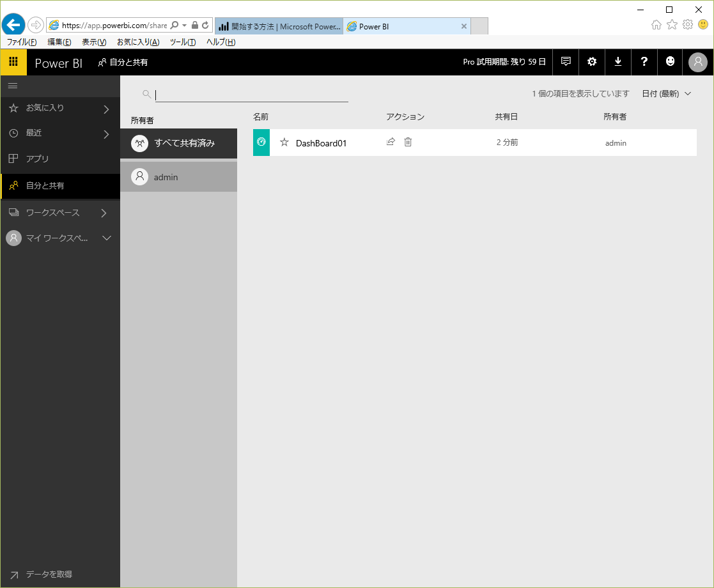
Task: Click the browser smiley feedback icon
Action: [703, 24]
